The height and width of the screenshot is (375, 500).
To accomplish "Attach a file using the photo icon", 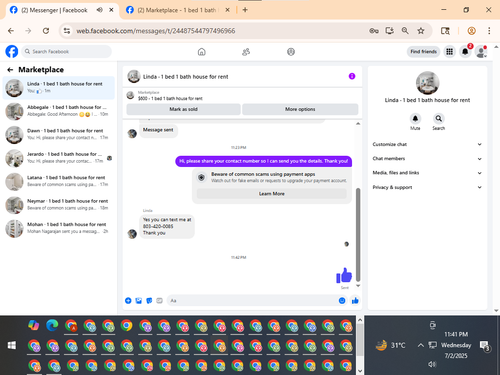I will pos(139,301).
